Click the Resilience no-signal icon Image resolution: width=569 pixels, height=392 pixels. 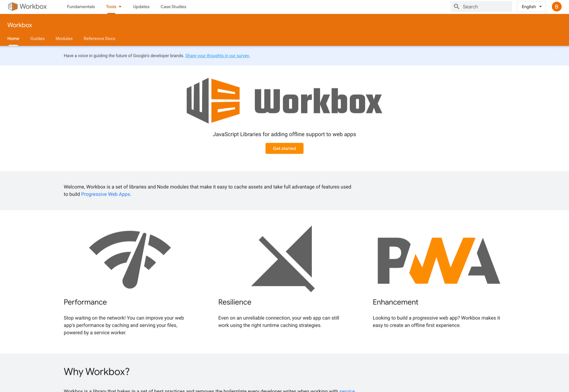point(283,259)
